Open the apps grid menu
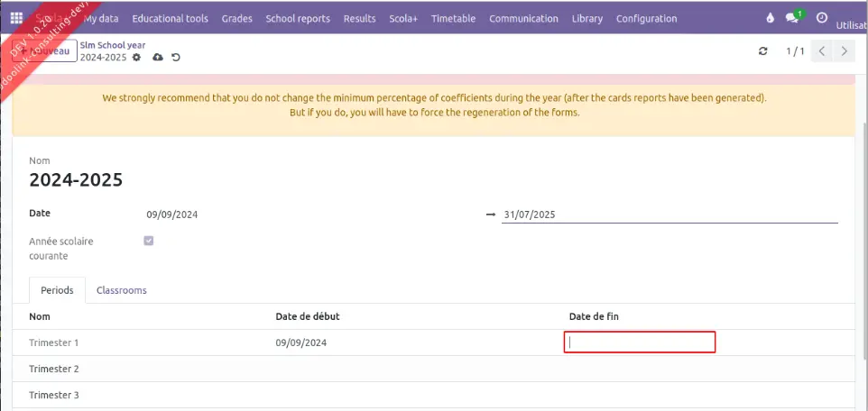Image resolution: width=868 pixels, height=411 pixels. coord(16,18)
